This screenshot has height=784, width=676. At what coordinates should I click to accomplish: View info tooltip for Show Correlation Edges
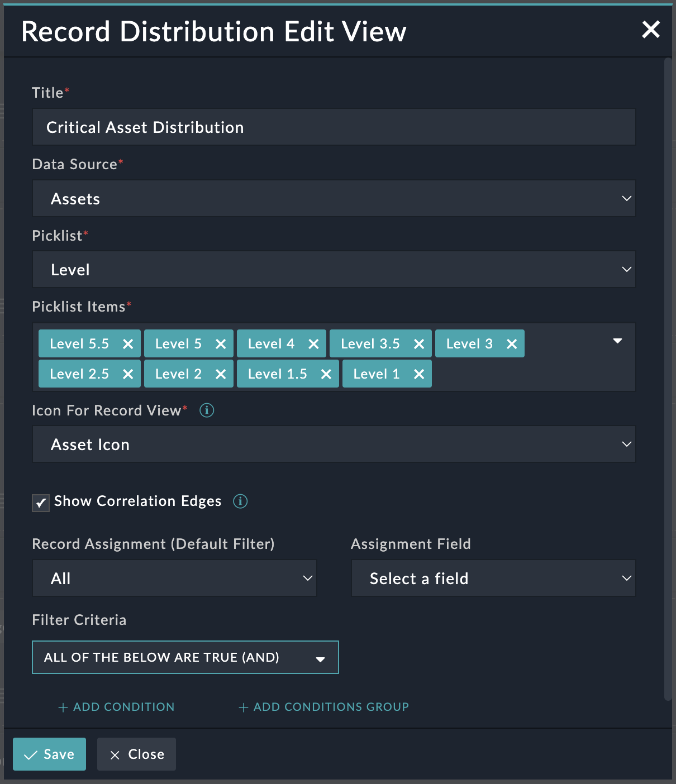click(240, 501)
